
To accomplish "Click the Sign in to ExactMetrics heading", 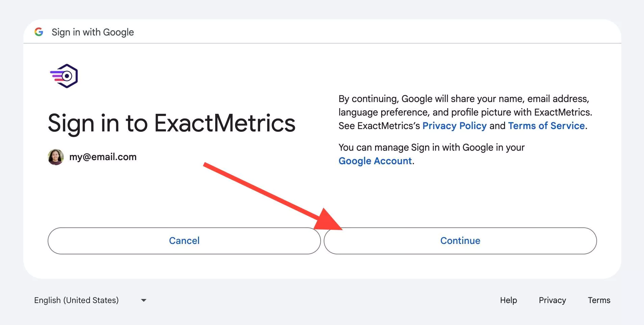I will pos(172,123).
